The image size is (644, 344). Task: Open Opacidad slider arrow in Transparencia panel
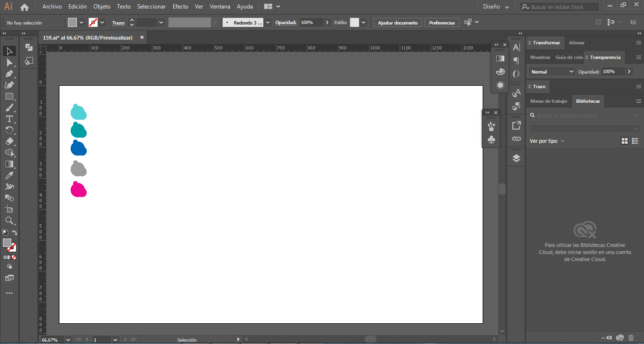pos(629,72)
